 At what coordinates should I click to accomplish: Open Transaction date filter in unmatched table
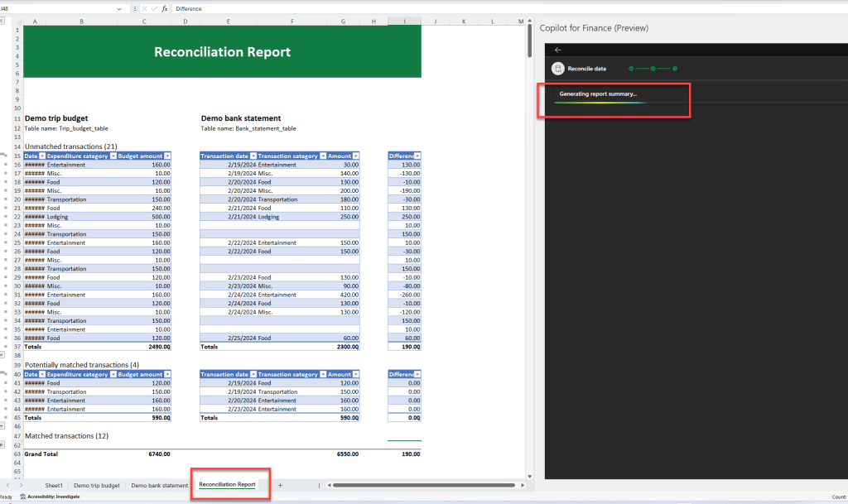[x=252, y=156]
